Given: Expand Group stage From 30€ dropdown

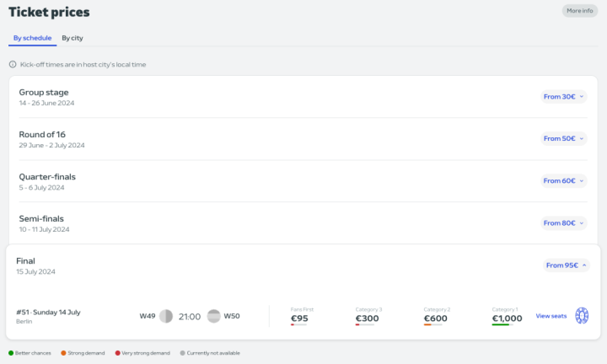Looking at the screenshot, I should click(564, 97).
